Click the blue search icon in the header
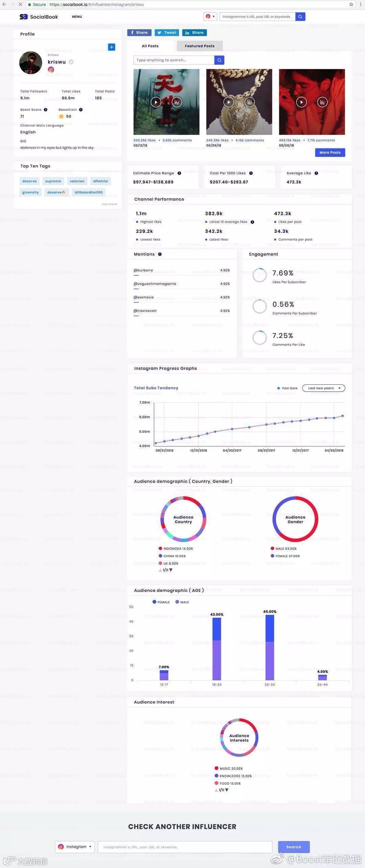This screenshot has width=365, height=868. pyautogui.click(x=300, y=17)
